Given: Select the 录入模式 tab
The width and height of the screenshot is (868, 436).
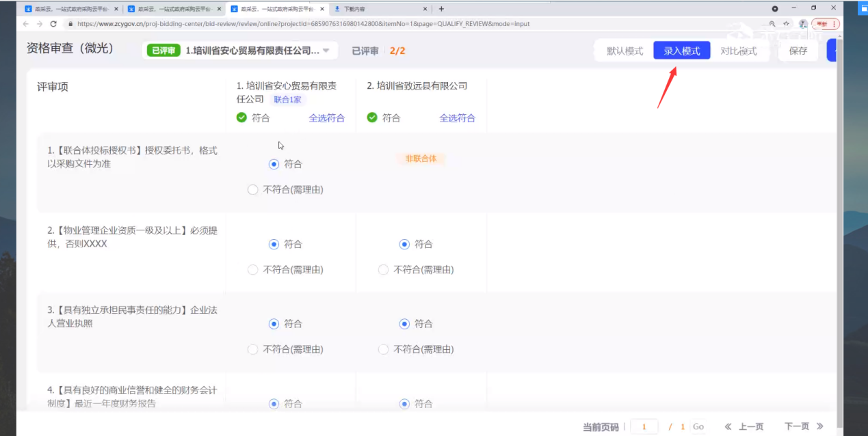Looking at the screenshot, I should (x=682, y=51).
